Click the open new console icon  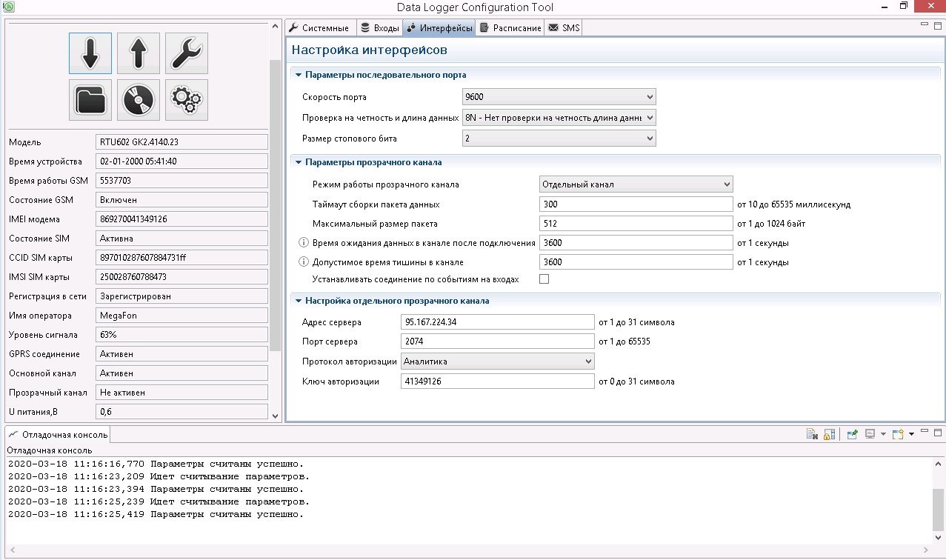pos(898,434)
